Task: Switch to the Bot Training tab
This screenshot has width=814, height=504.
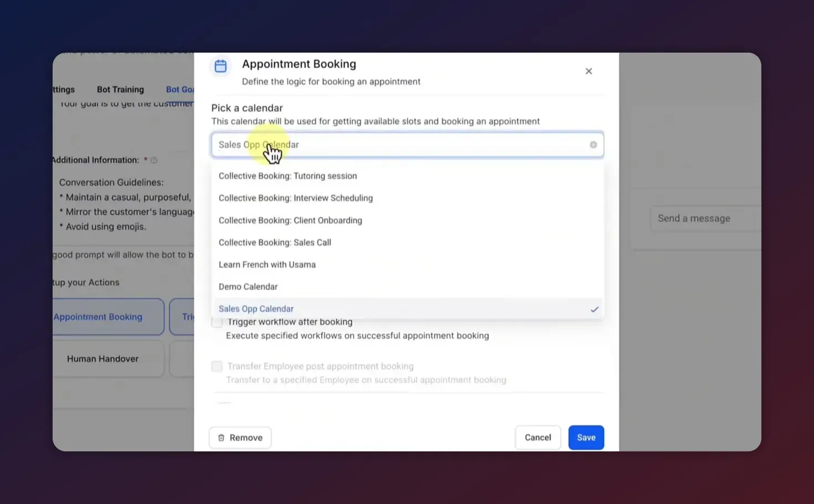Action: [120, 89]
